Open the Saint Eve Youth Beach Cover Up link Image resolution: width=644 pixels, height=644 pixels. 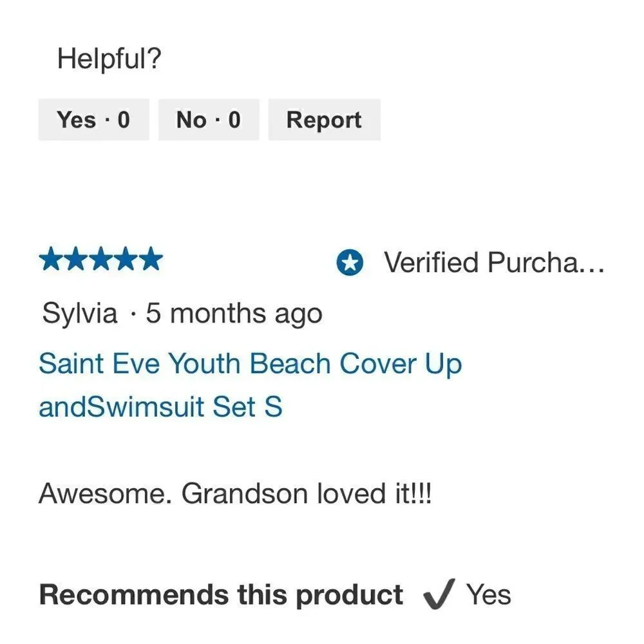pos(251,364)
